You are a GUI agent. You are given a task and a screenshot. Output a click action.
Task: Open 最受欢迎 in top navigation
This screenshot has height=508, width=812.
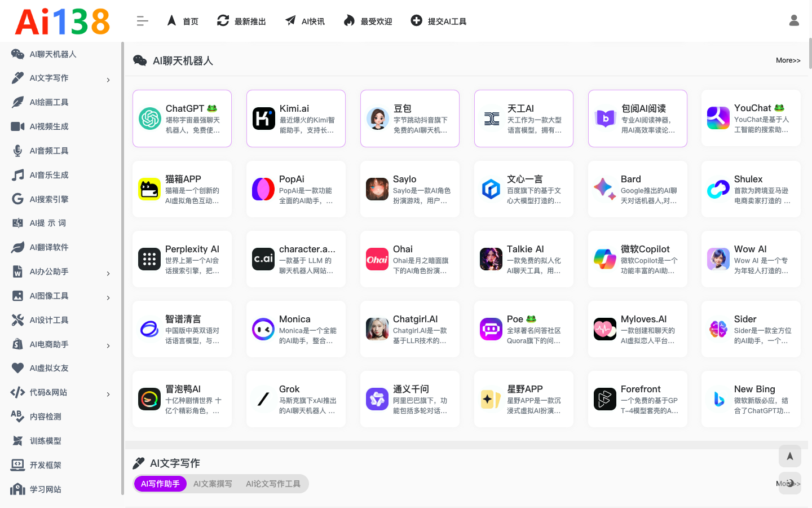(x=368, y=21)
